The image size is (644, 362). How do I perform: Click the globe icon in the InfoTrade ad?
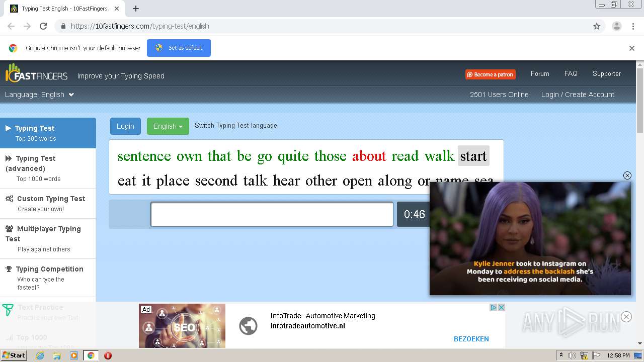click(248, 326)
